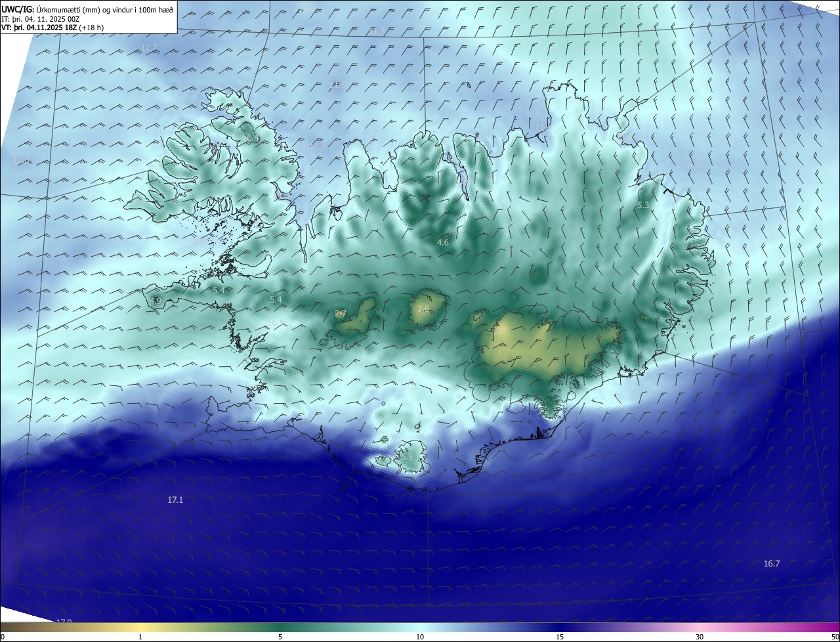Click the value 16.7 in the southeast ocean
Viewport: 840px width, 642px height.
(772, 564)
